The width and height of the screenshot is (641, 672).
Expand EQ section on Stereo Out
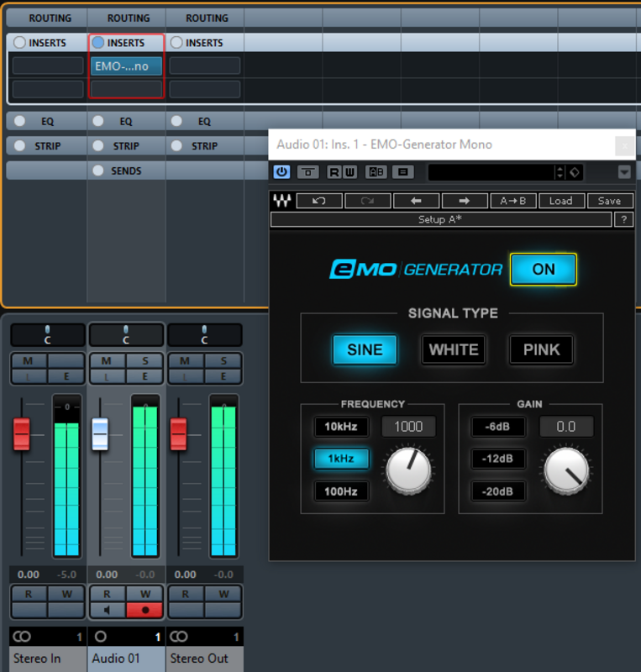(204, 121)
